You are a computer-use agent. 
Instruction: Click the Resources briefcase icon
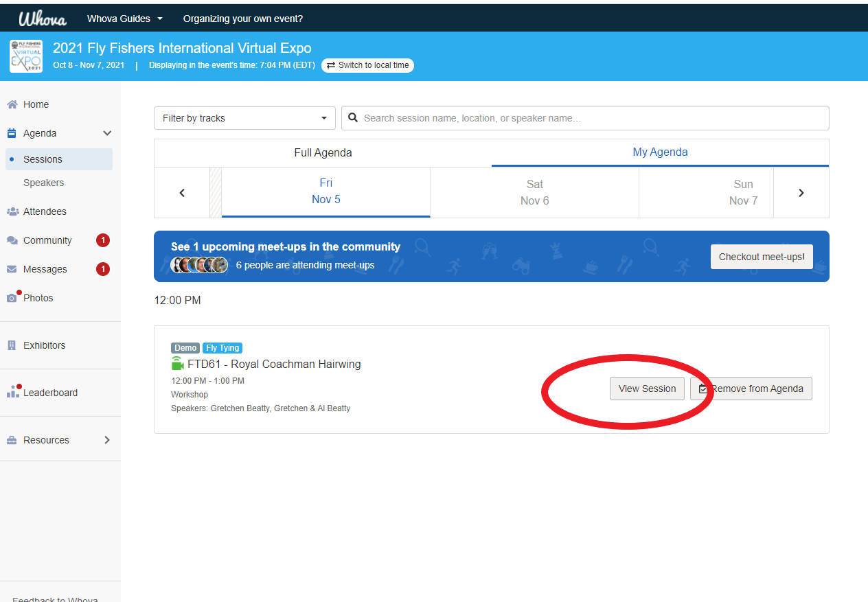pyautogui.click(x=12, y=440)
